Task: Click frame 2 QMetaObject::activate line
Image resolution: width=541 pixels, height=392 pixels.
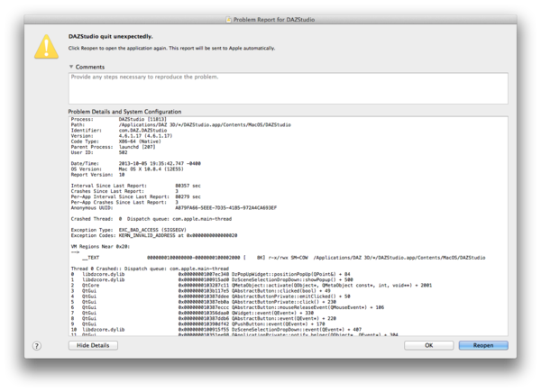Action: (x=252, y=285)
